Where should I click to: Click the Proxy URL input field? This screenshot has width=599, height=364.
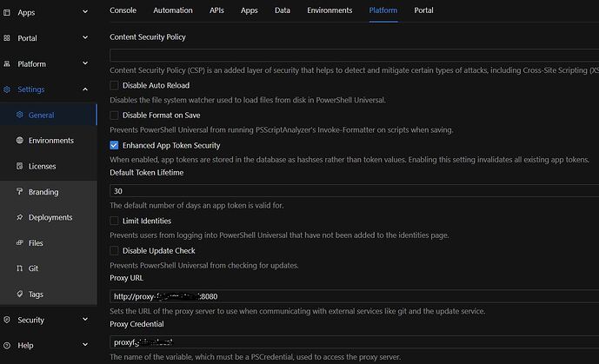pyautogui.click(x=354, y=296)
